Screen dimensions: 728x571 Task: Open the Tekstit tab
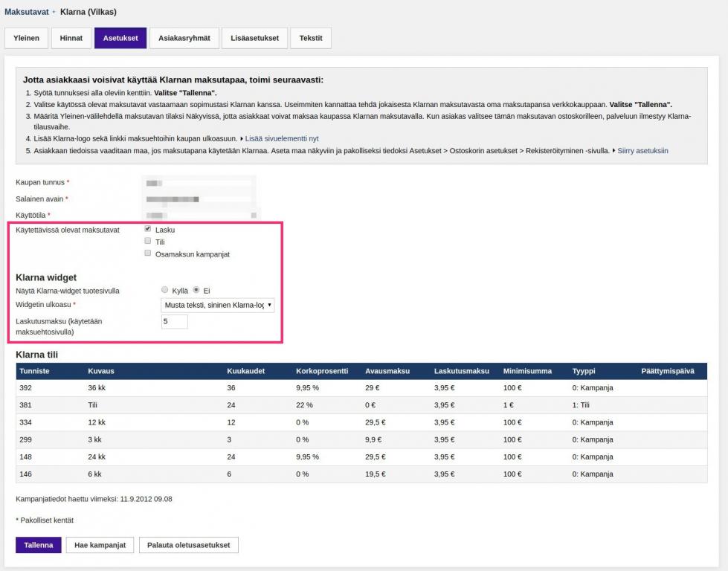(x=311, y=38)
